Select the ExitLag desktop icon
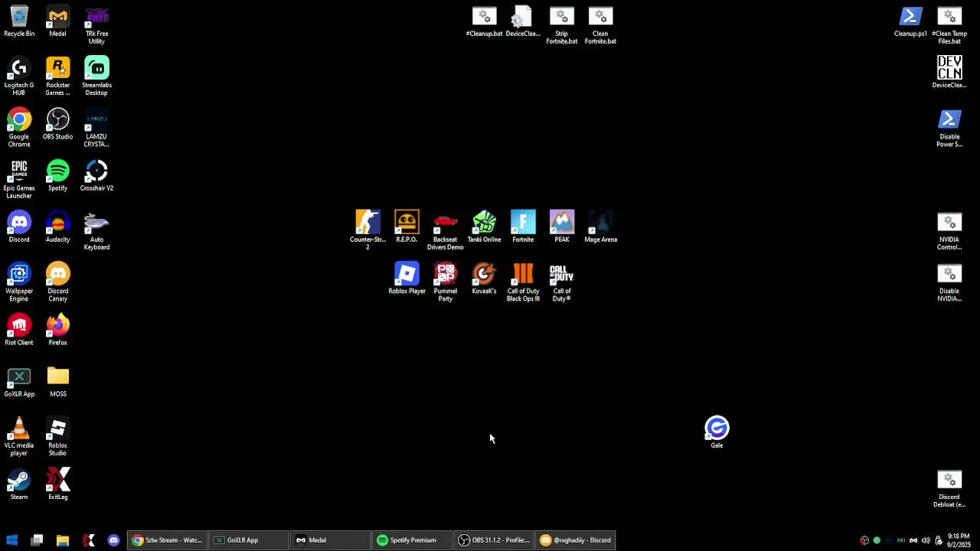 click(x=57, y=484)
